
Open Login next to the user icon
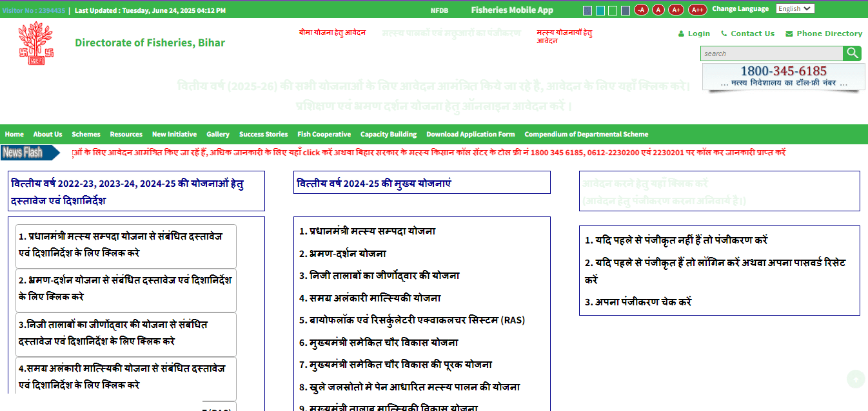[x=698, y=33]
